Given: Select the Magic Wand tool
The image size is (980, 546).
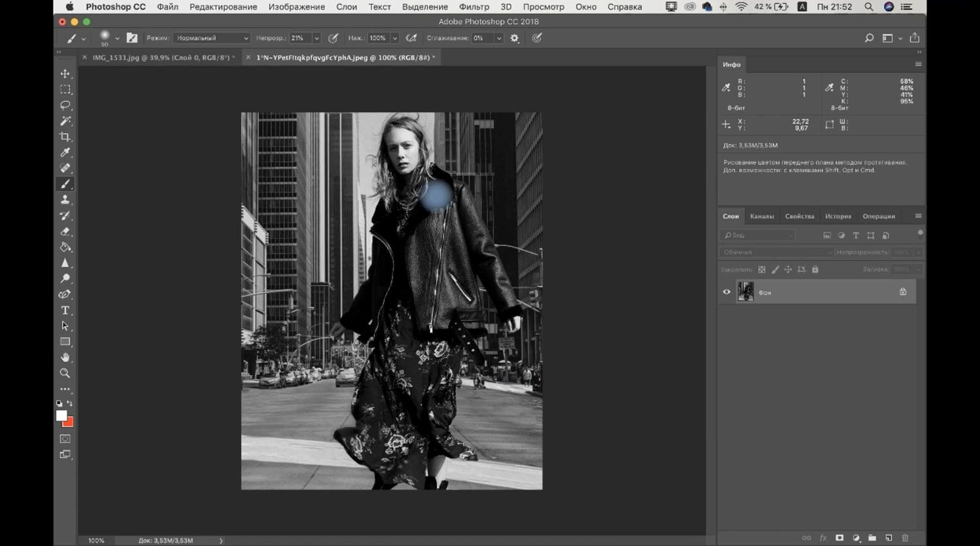Looking at the screenshot, I should coord(65,121).
